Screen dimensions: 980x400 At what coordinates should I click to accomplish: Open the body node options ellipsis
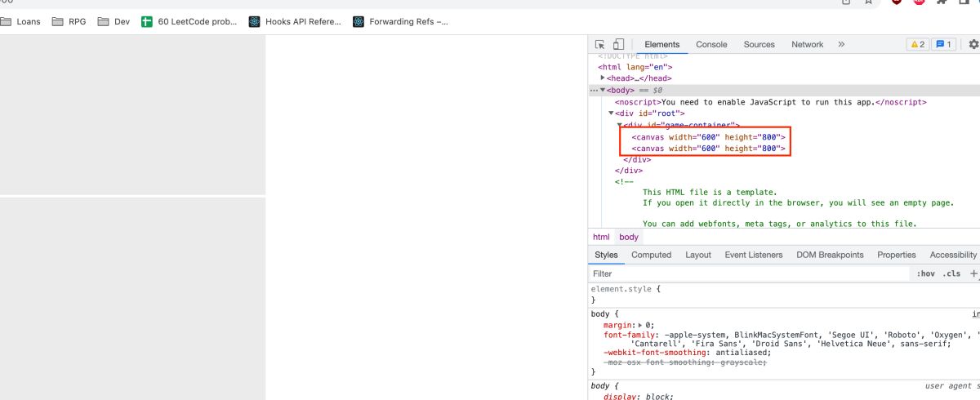coord(594,90)
